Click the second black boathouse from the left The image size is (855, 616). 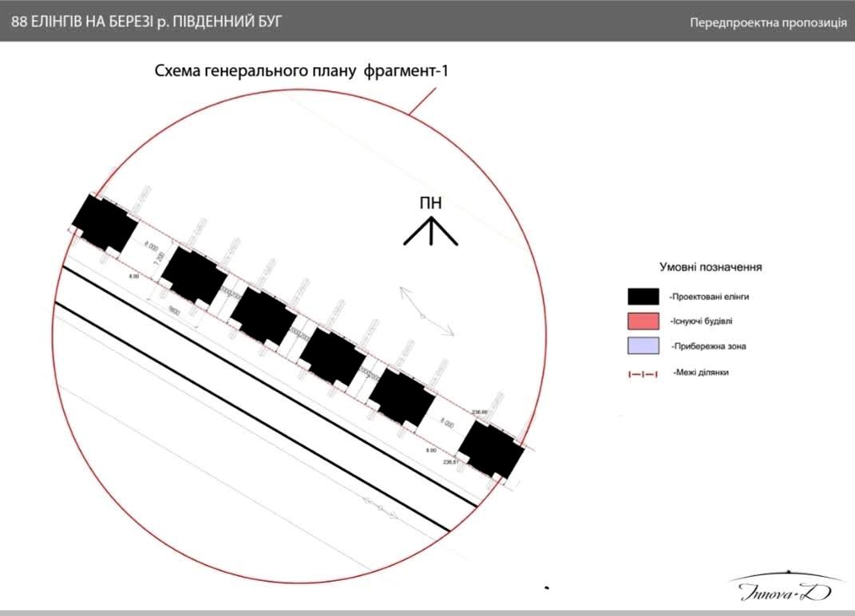point(194,275)
